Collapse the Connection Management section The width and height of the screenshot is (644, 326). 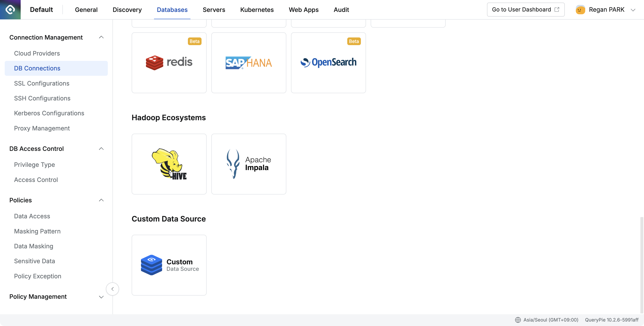[101, 37]
